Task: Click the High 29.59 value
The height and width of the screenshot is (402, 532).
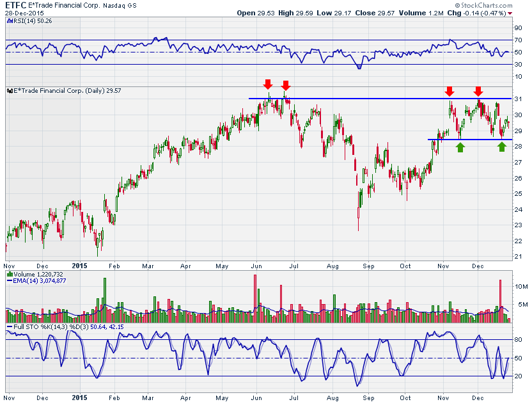Action: tap(295, 13)
